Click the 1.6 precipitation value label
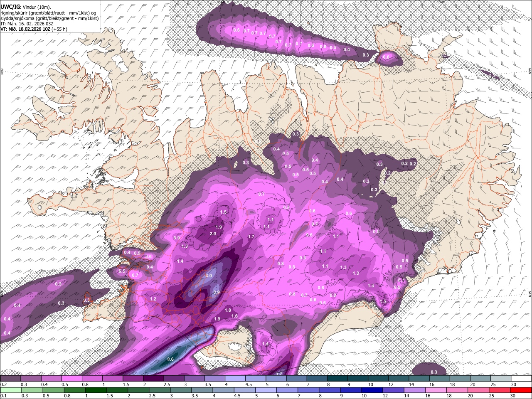Viewport: 532px width, 399px height. 234,316
